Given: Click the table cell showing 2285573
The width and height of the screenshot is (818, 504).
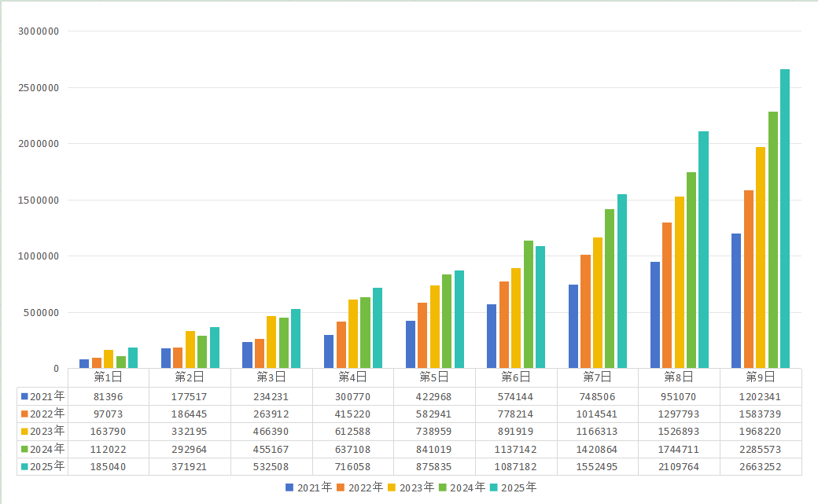Looking at the screenshot, I should tap(760, 449).
